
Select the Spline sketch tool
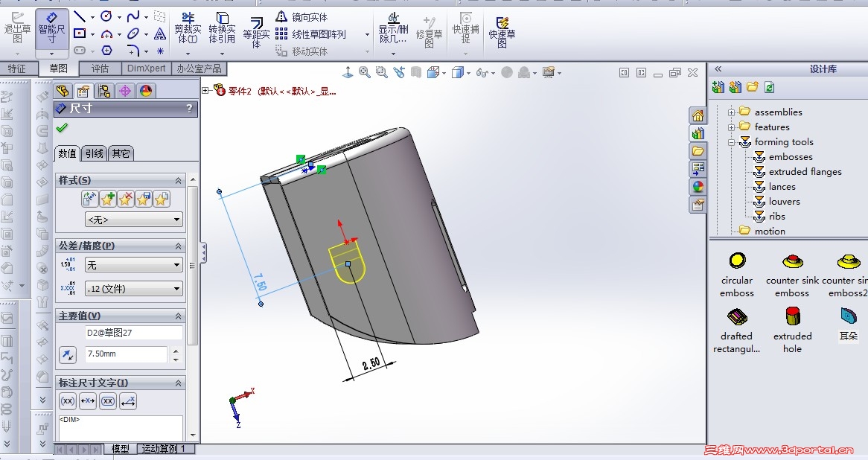(x=133, y=16)
